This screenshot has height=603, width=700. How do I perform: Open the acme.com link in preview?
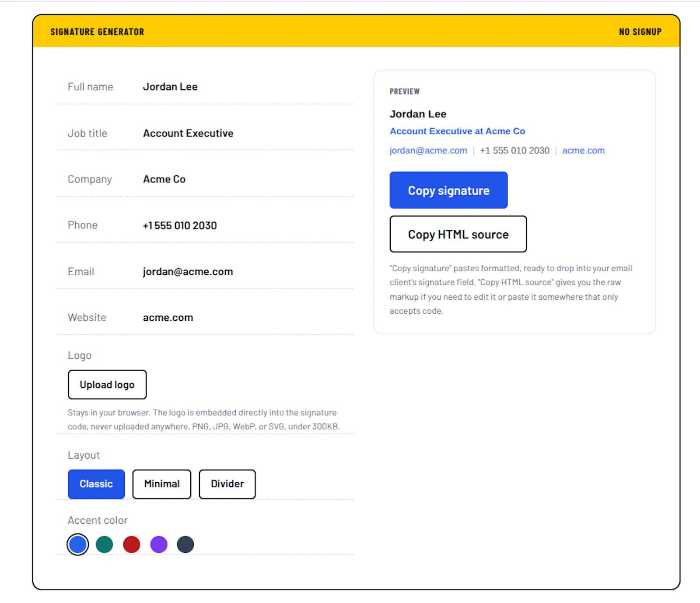[x=583, y=151]
